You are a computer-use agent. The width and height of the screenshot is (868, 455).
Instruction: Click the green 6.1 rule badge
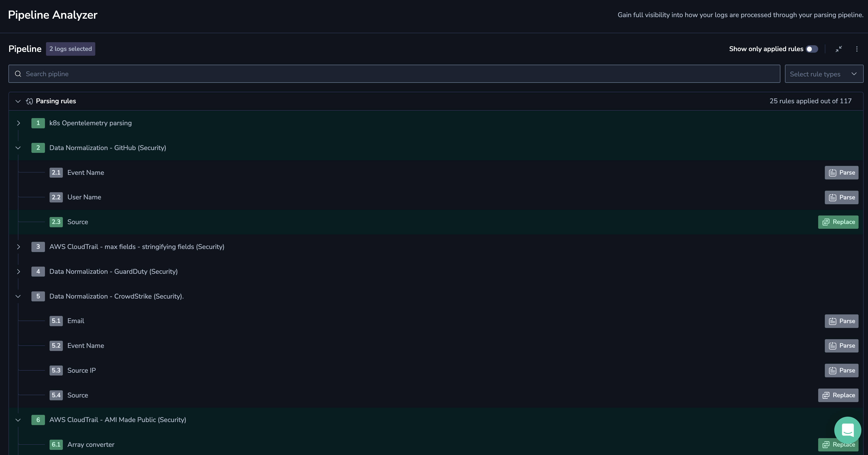(x=56, y=445)
